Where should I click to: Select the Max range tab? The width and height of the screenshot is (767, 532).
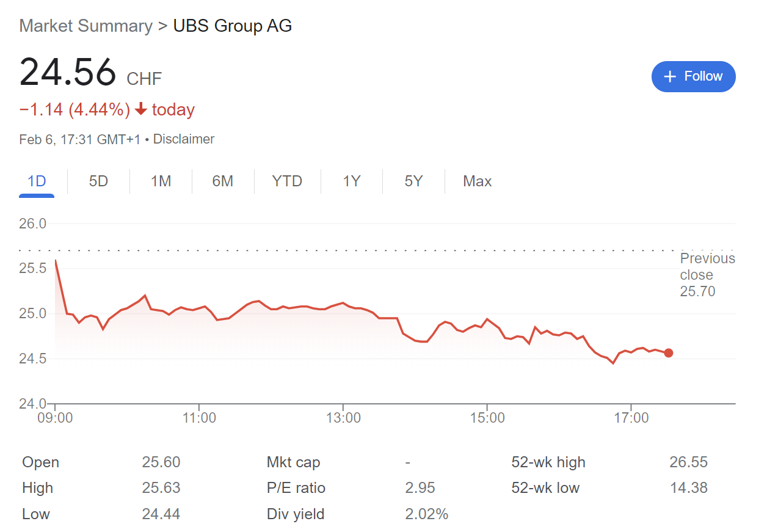[477, 181]
